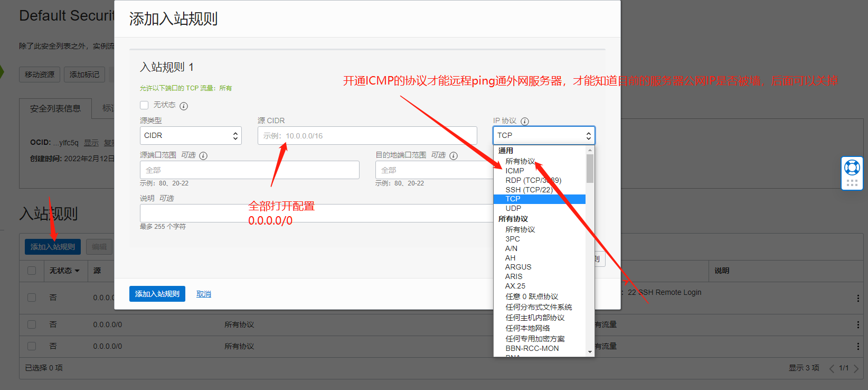Click 22 SSH Remote Login description text

pyautogui.click(x=665, y=292)
